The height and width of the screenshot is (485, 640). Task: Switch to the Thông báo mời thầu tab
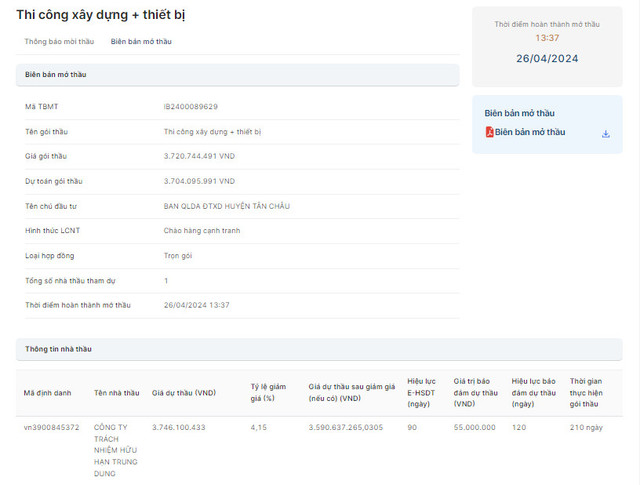coord(59,42)
